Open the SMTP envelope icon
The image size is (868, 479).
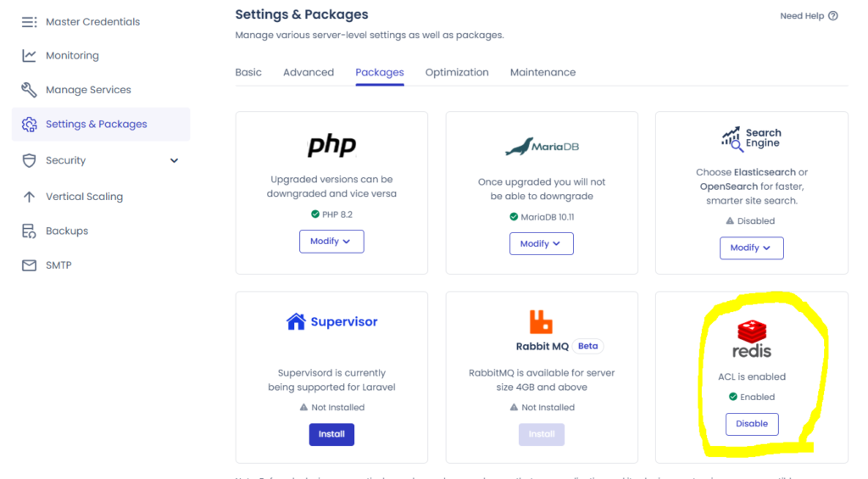(29, 265)
